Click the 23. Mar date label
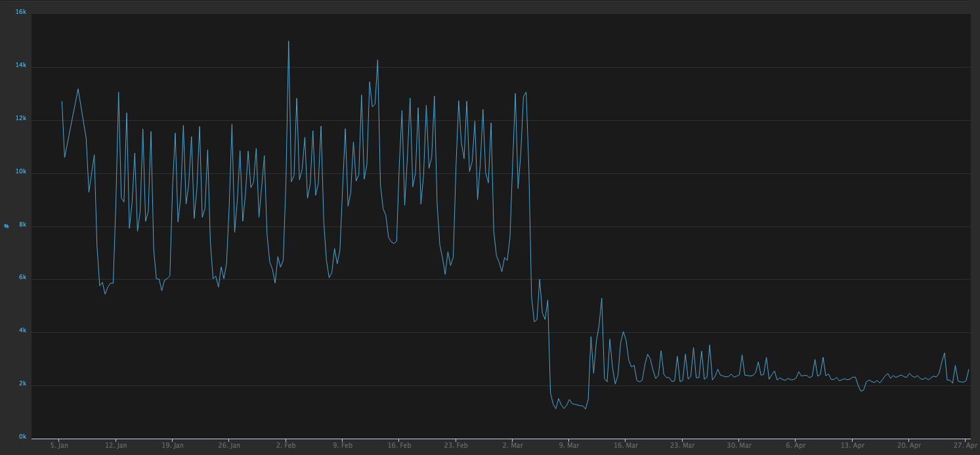This screenshot has width=980, height=455. pyautogui.click(x=683, y=445)
